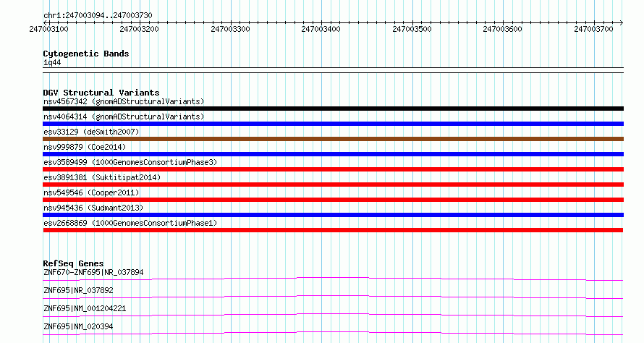Click the magenta line for ZNF695|NM_001204221
Viewport: 644px width, 343px height.
333,315
